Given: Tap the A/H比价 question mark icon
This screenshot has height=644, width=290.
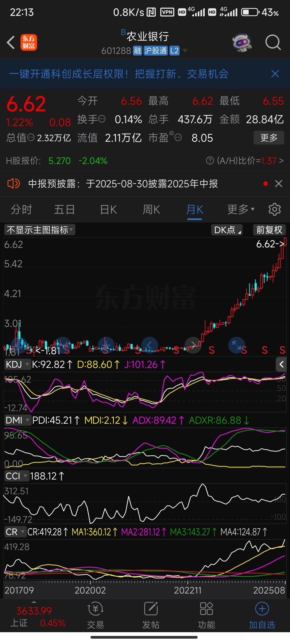Looking at the screenshot, I should 210,161.
